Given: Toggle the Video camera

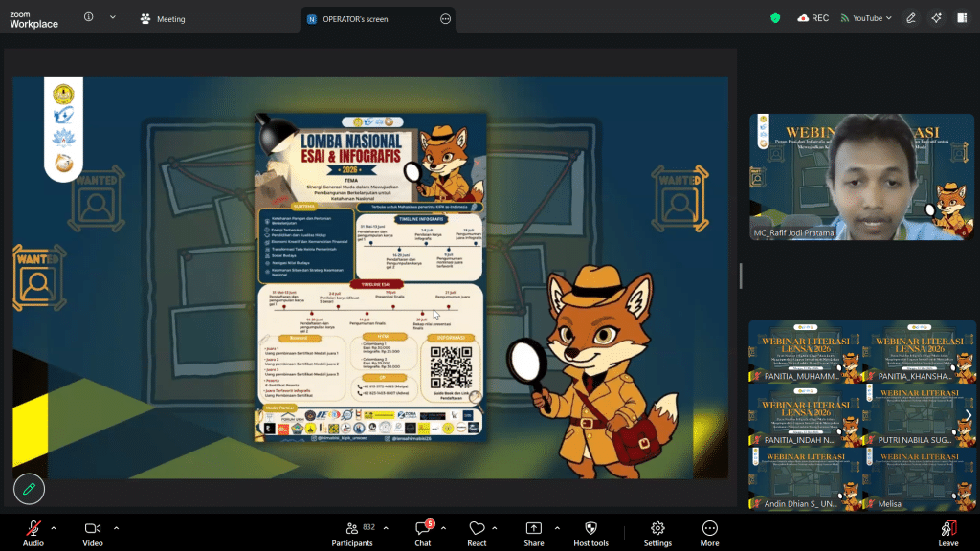Looking at the screenshot, I should tap(93, 533).
